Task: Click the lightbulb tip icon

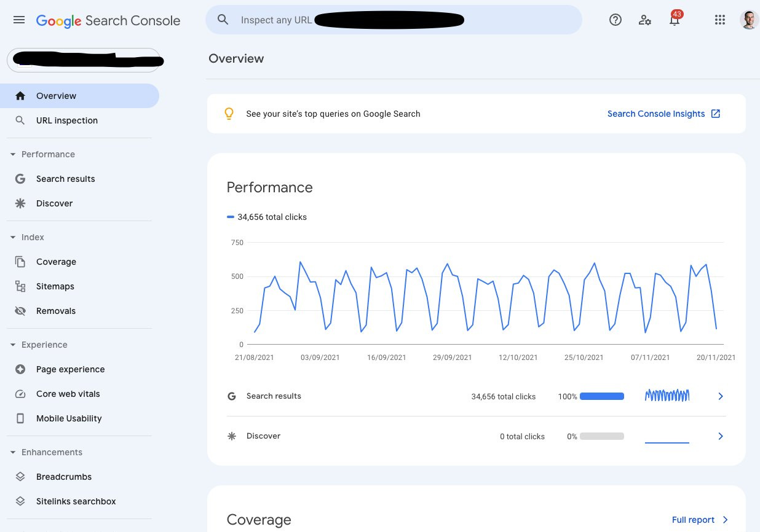Action: click(x=229, y=114)
